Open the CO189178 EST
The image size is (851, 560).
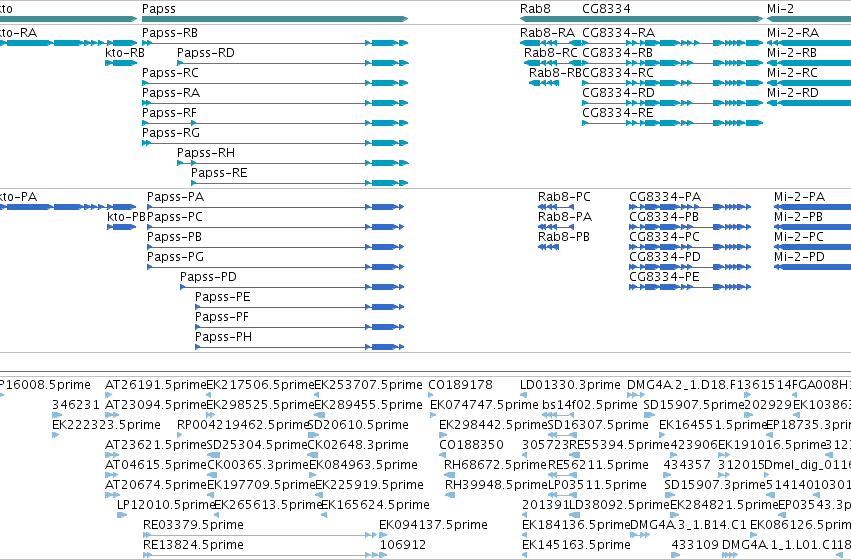460,385
